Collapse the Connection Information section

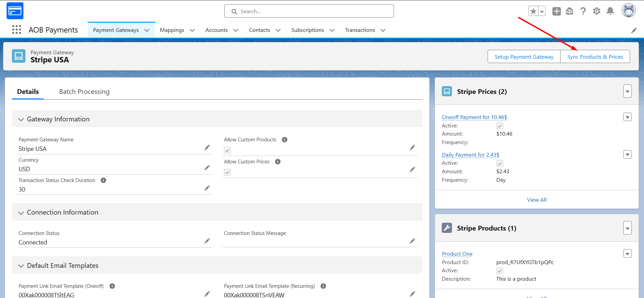[x=21, y=213]
